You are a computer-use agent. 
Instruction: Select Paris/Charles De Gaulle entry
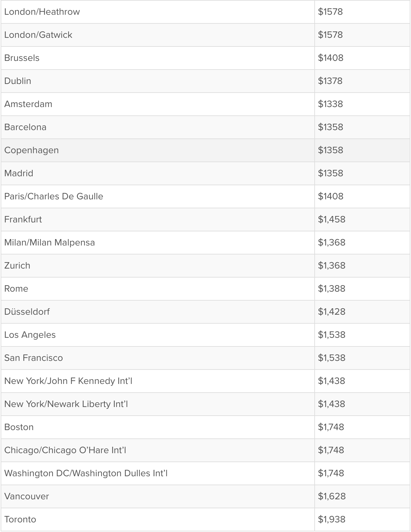click(x=53, y=196)
